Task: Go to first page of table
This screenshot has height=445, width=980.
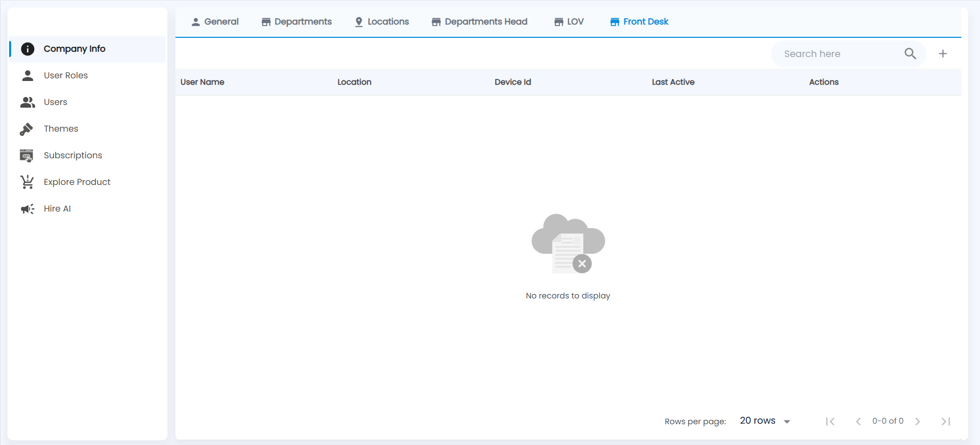Action: 830,422
